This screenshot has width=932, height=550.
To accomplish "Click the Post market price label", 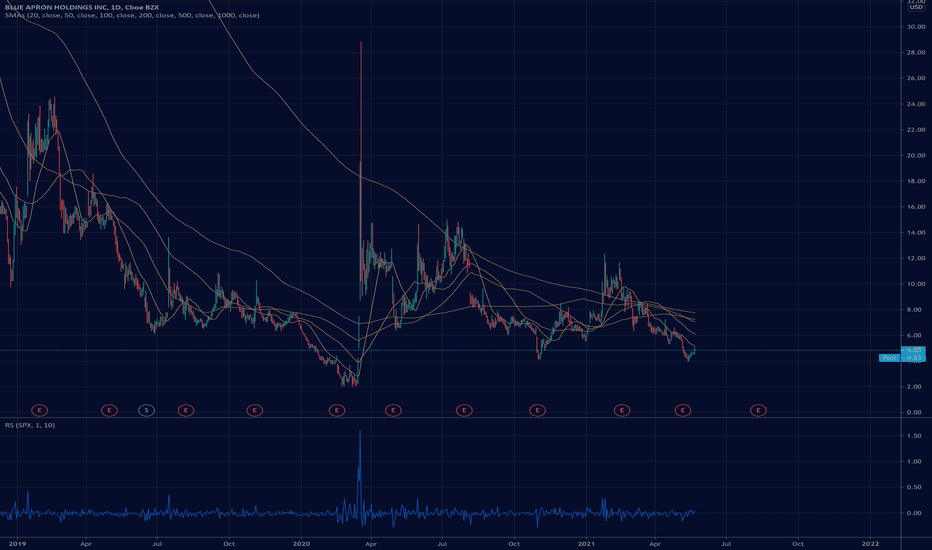I will coord(889,358).
